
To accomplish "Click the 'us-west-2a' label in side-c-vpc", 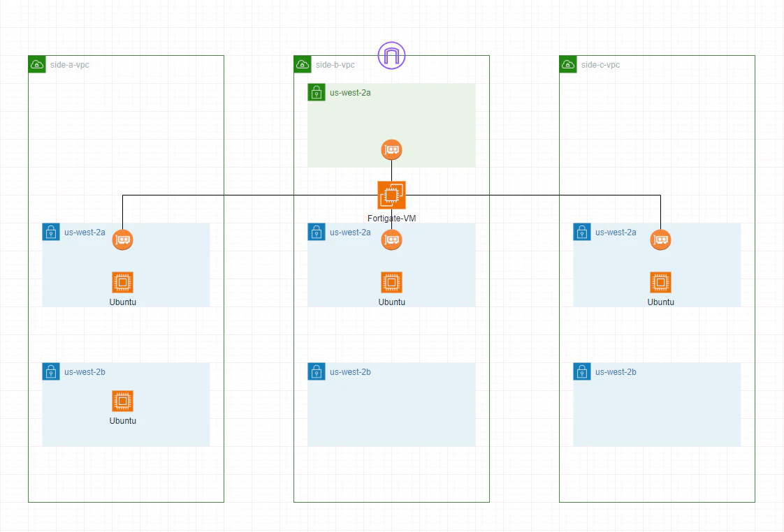I will click(x=616, y=232).
